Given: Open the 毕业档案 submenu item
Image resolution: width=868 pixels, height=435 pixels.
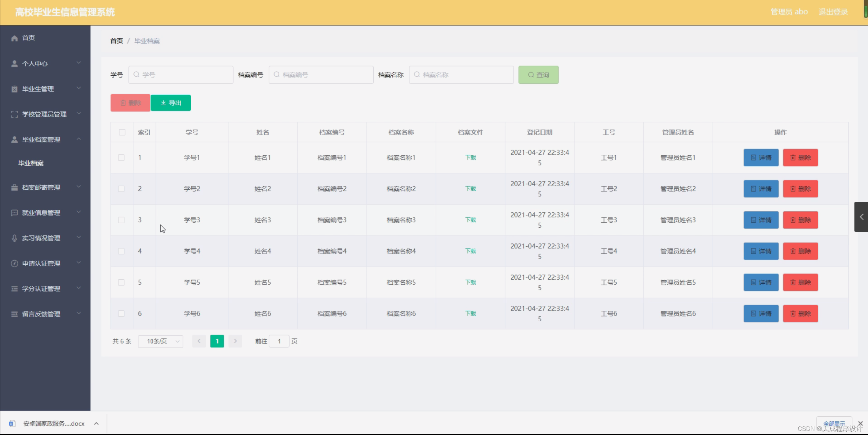Looking at the screenshot, I should pos(31,163).
